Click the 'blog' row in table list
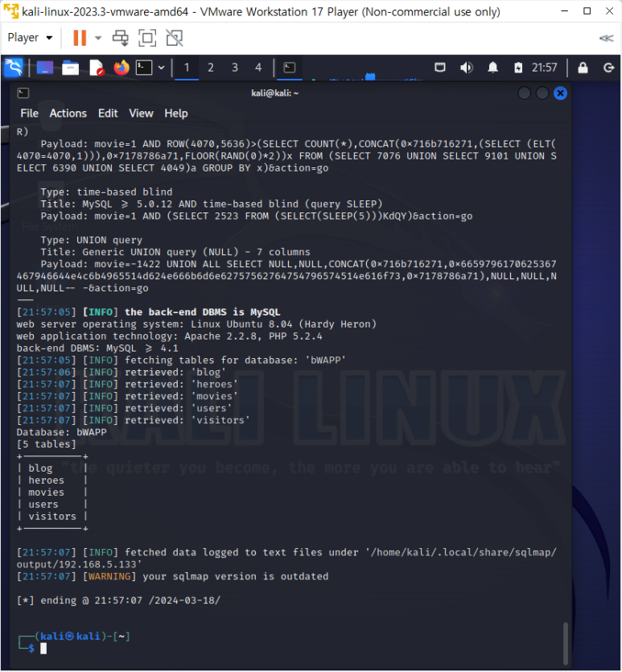The image size is (622, 672). click(x=40, y=468)
